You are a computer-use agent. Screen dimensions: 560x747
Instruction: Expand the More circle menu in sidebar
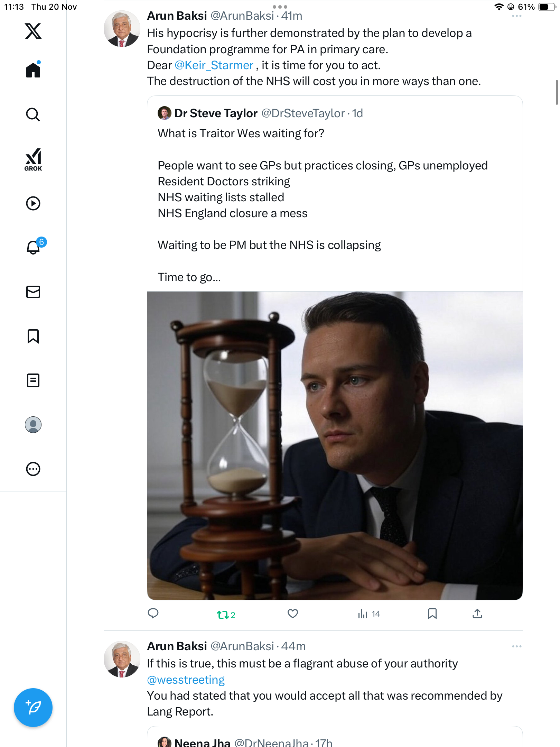[33, 469]
